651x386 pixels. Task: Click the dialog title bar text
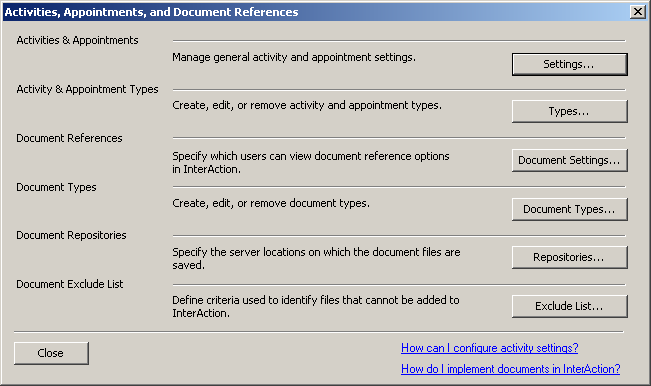[x=152, y=12]
